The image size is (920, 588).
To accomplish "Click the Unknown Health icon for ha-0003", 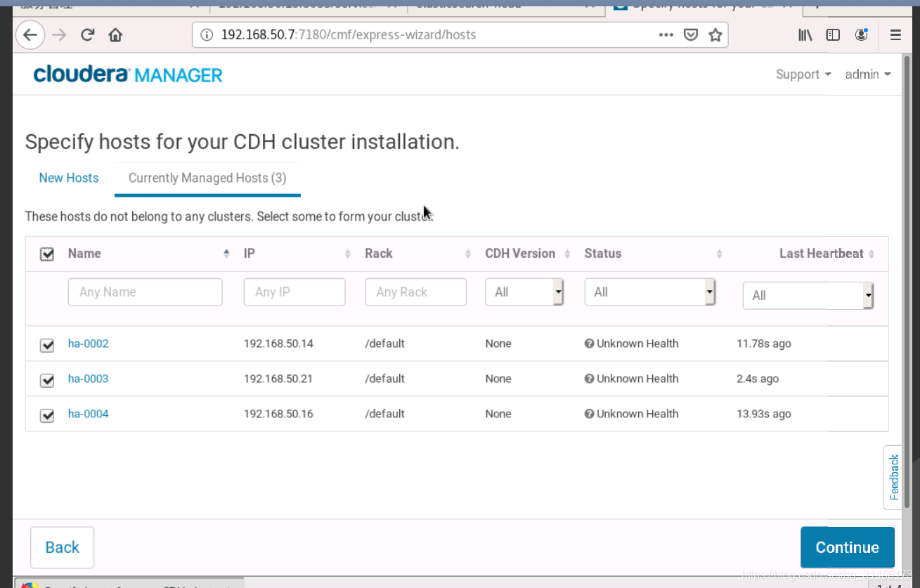I will [589, 379].
